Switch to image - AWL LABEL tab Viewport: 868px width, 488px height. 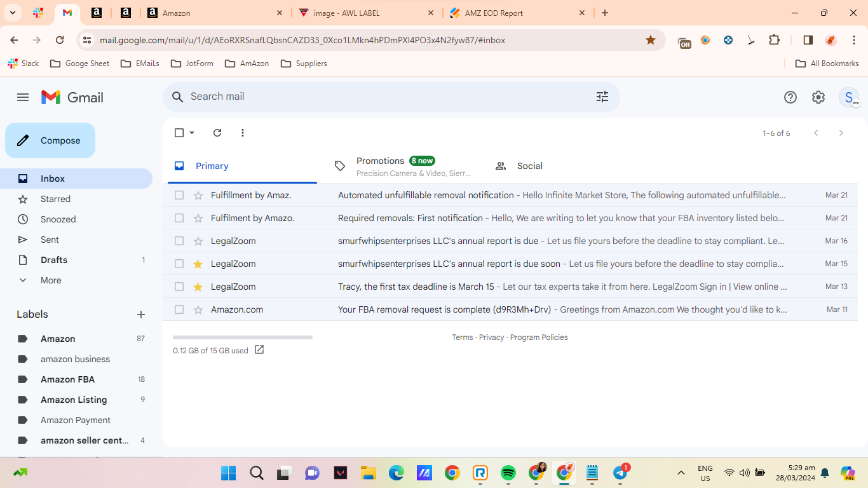(x=366, y=13)
